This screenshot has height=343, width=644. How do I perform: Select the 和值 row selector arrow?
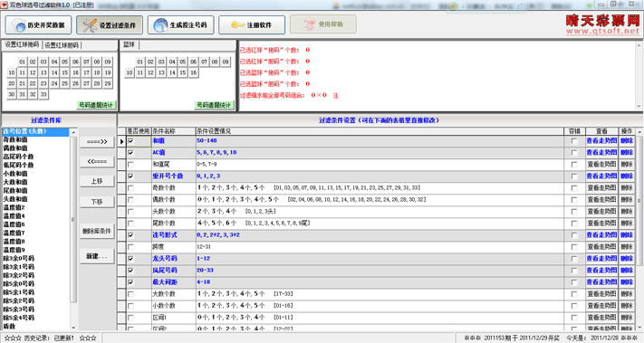(x=121, y=141)
